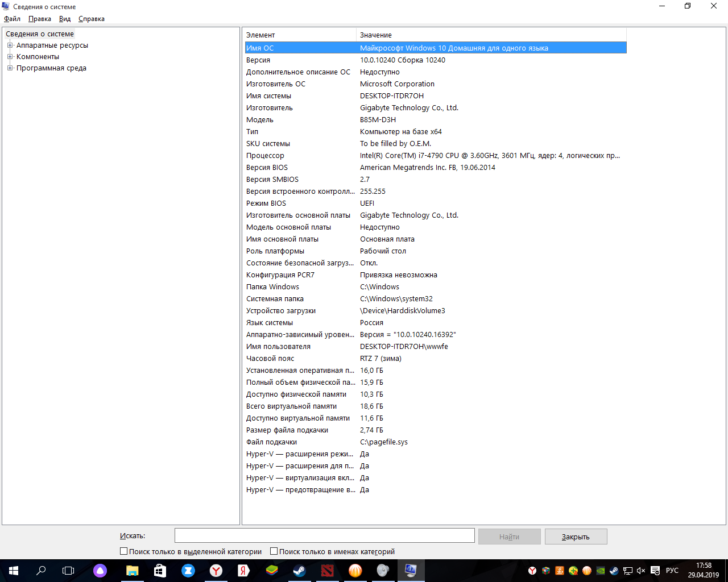The image size is (728, 582).
Task: Select 'Сведения о системе' root tree item
Action: (40, 34)
